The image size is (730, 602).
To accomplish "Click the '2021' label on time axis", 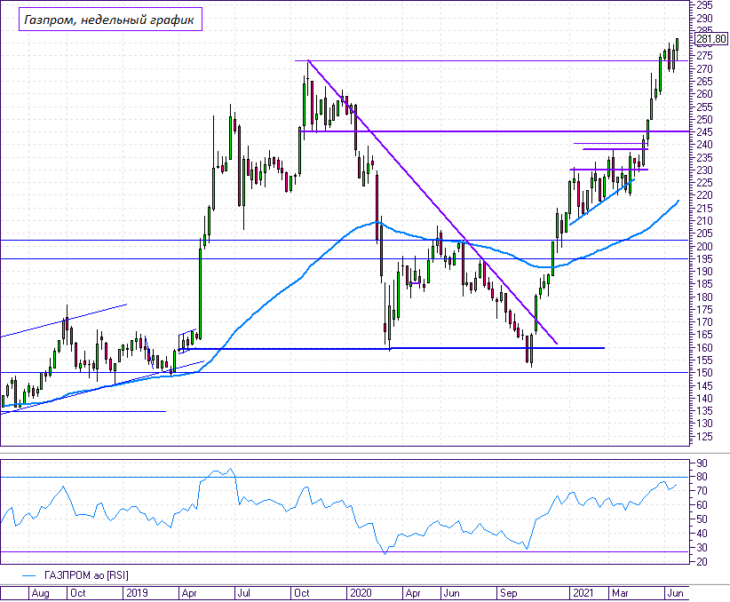I will [x=583, y=593].
